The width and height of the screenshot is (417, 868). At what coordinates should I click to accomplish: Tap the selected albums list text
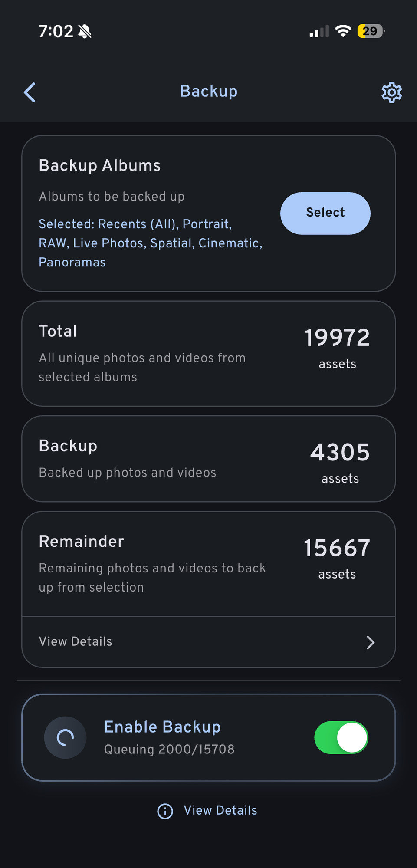pos(150,243)
